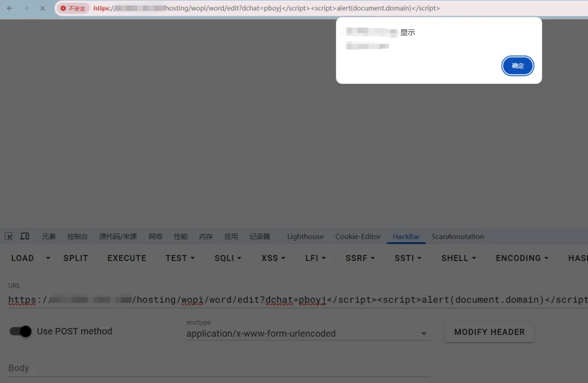Open the enctype combo box

point(308,333)
